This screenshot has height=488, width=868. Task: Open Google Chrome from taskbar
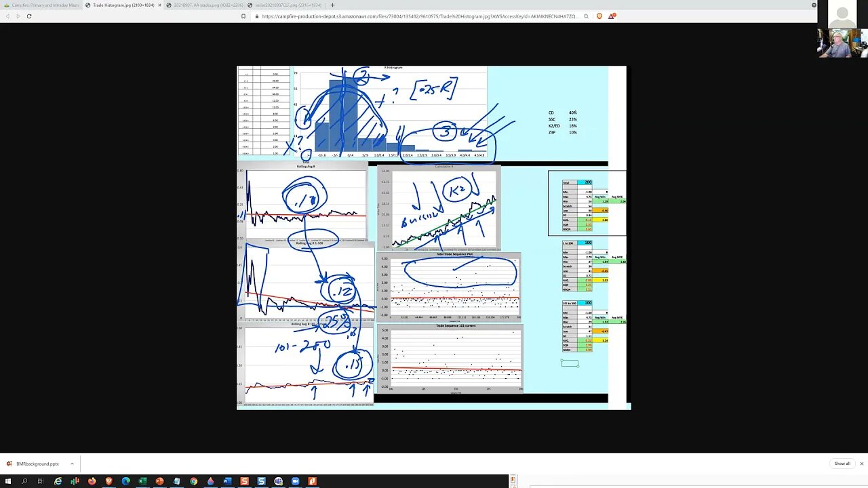(x=194, y=481)
